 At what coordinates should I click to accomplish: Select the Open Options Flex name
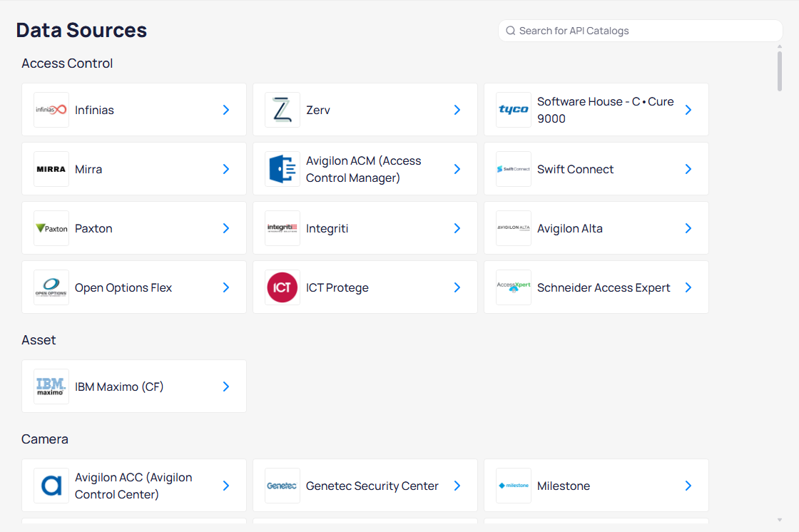pyautogui.click(x=123, y=288)
